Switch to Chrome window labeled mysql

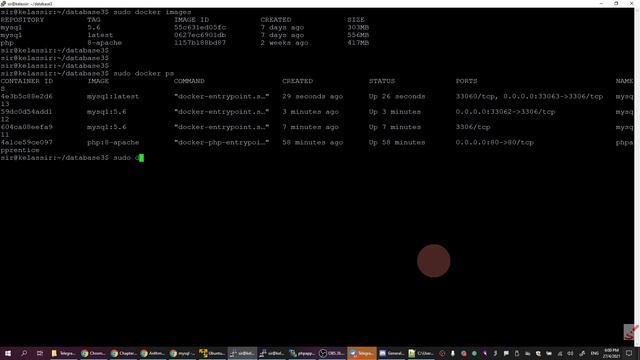[182, 353]
